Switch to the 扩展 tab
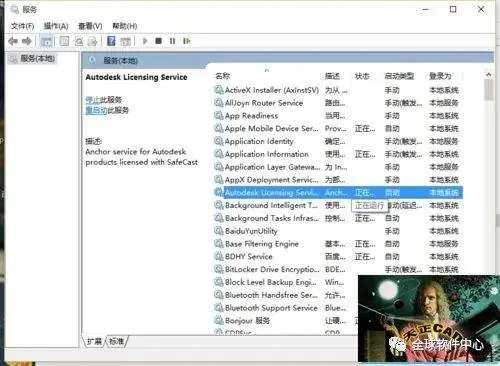This screenshot has height=366, width=500. coord(94,341)
